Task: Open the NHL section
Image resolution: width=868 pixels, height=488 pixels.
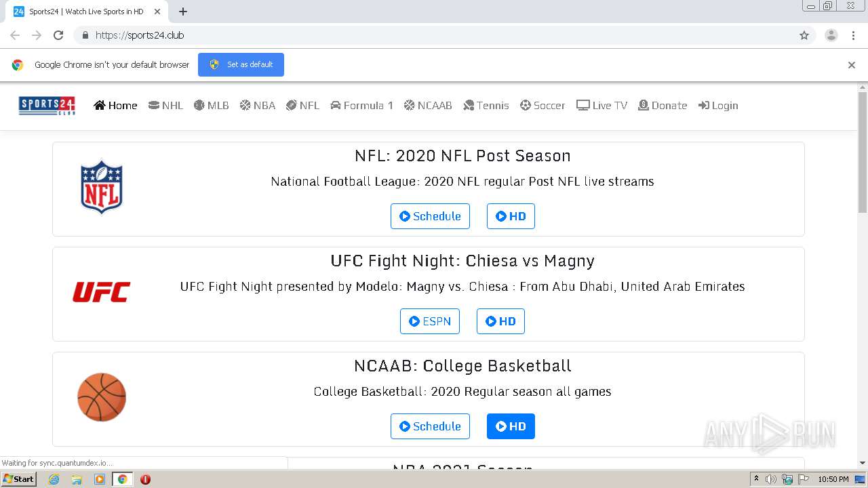Action: point(165,105)
